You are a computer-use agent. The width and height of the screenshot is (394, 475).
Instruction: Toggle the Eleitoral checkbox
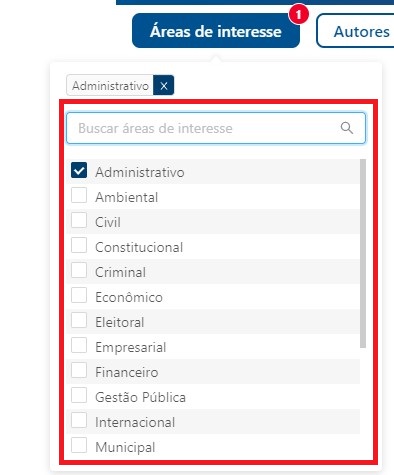coord(79,320)
